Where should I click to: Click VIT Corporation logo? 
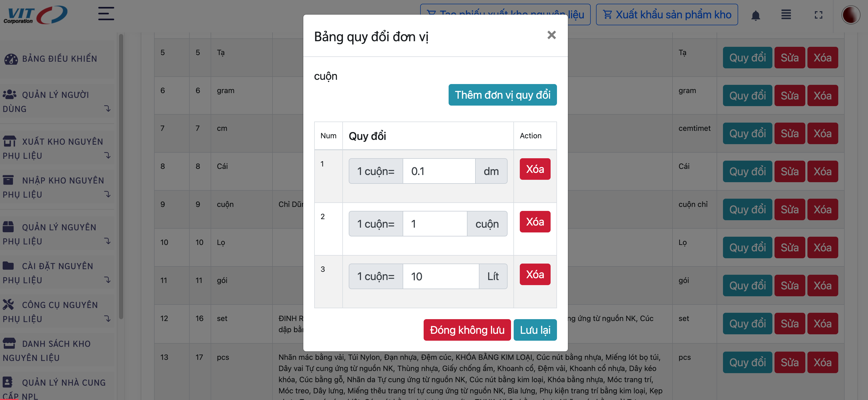pyautogui.click(x=35, y=15)
